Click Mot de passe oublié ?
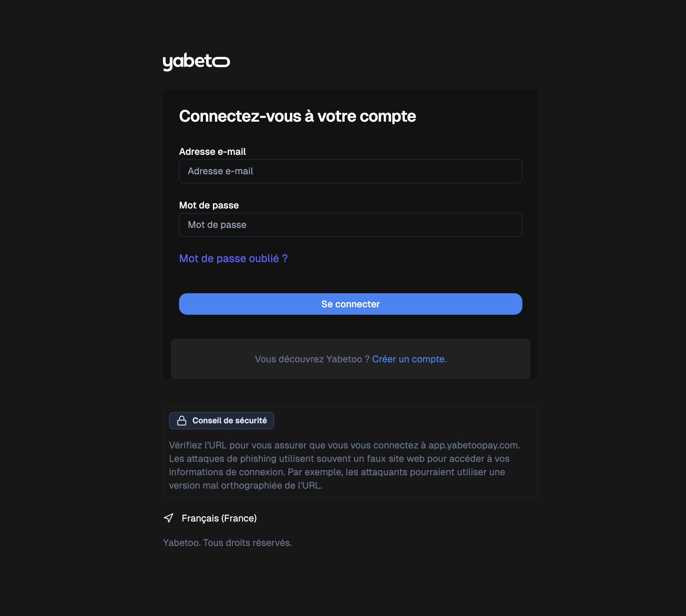The image size is (686, 616). pos(233,258)
